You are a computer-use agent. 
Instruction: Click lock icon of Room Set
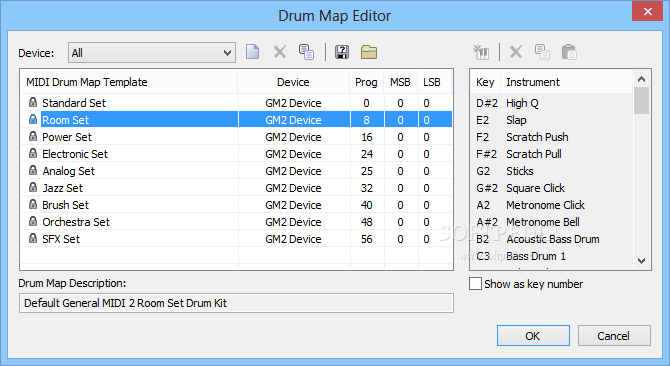tap(33, 120)
